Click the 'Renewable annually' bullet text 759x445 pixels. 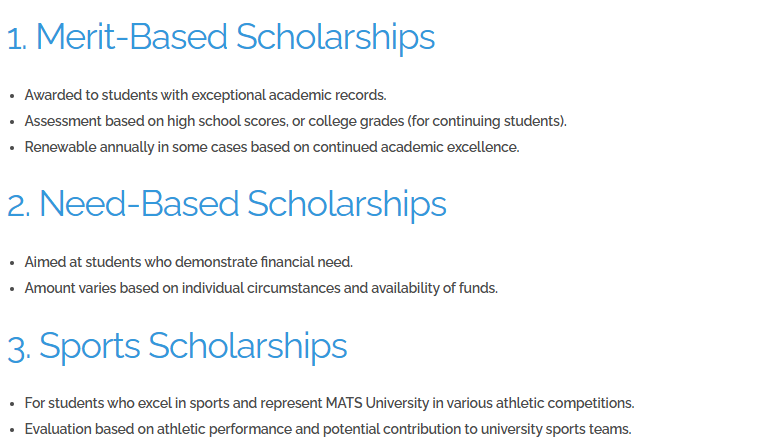tap(272, 147)
